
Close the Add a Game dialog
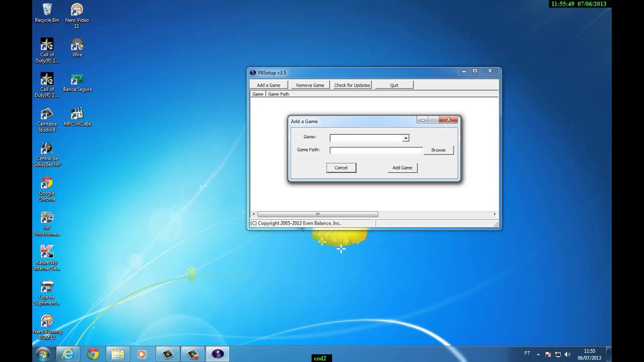448,120
